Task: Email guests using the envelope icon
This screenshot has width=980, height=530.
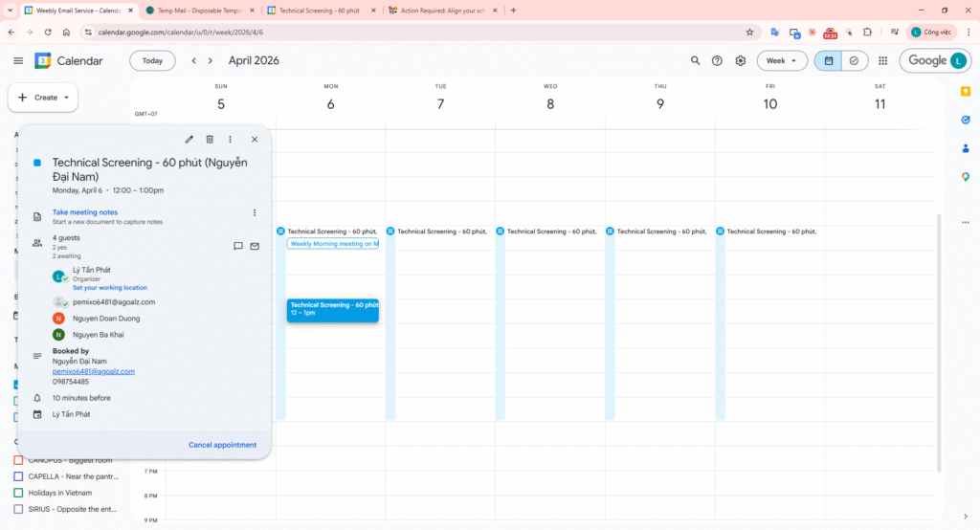Action: click(255, 246)
